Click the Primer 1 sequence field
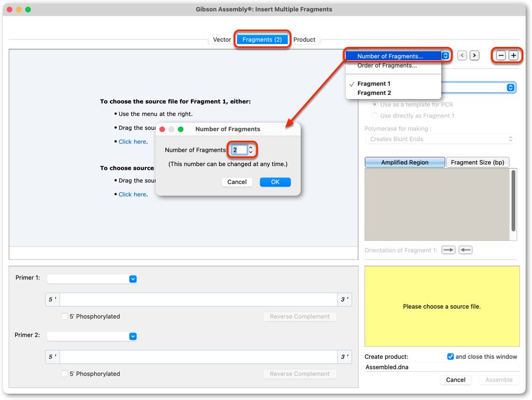This screenshot has width=532, height=400. pos(198,299)
